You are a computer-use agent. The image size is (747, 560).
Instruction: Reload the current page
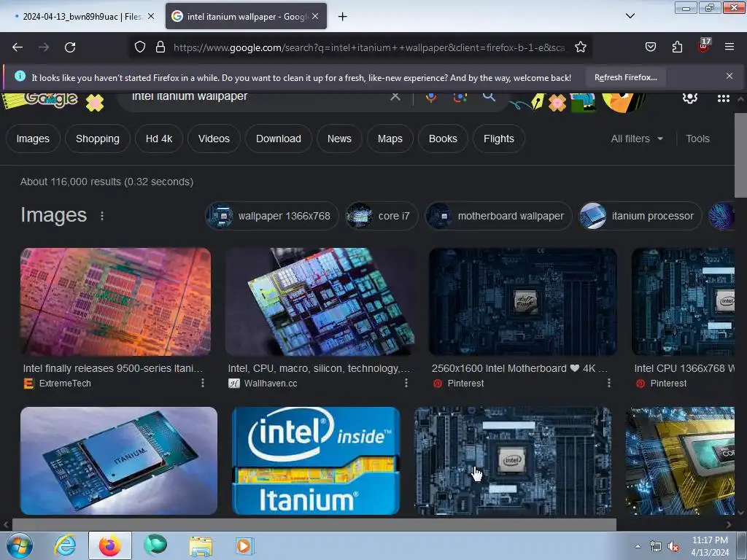pos(70,47)
